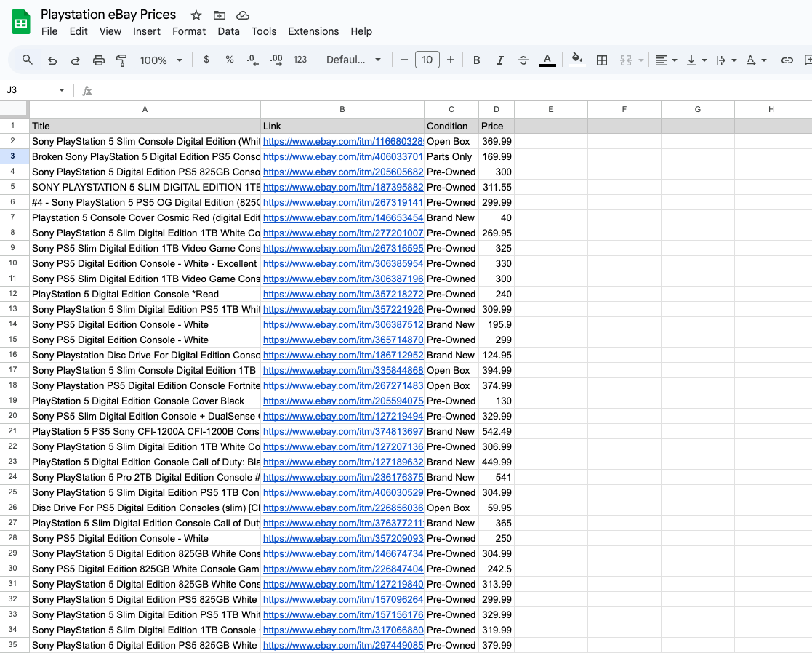Select the Parts Only condition cell
The width and height of the screenshot is (812, 653).
coord(451,156)
